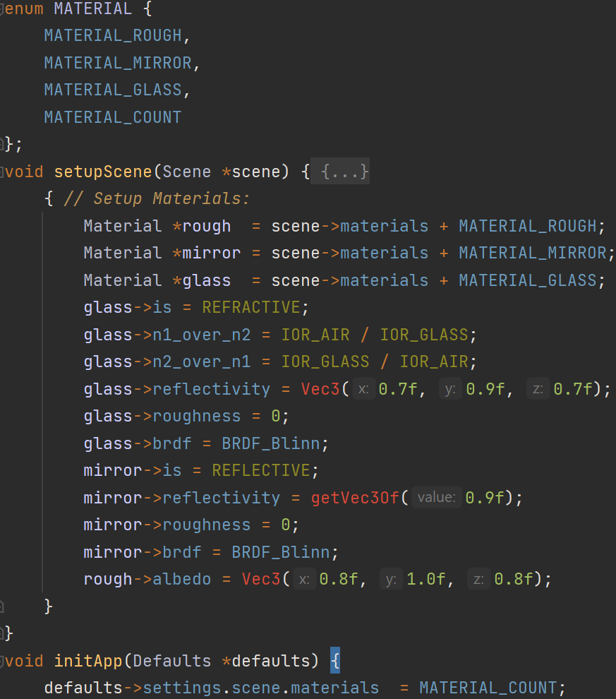616x699 pixels.
Task: Click BRDF_Blinn on the glass->brdf line
Action: pos(271,443)
